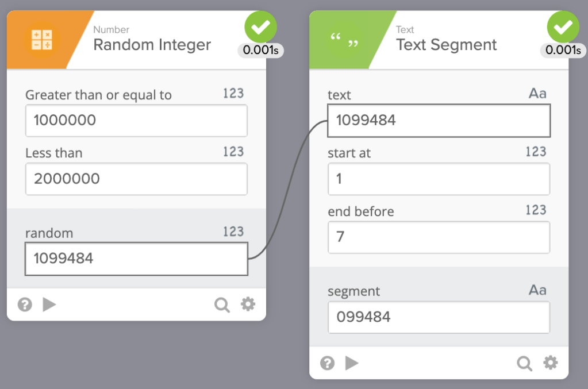Open help for Text Segment node
The height and width of the screenshot is (389, 588).
[327, 363]
